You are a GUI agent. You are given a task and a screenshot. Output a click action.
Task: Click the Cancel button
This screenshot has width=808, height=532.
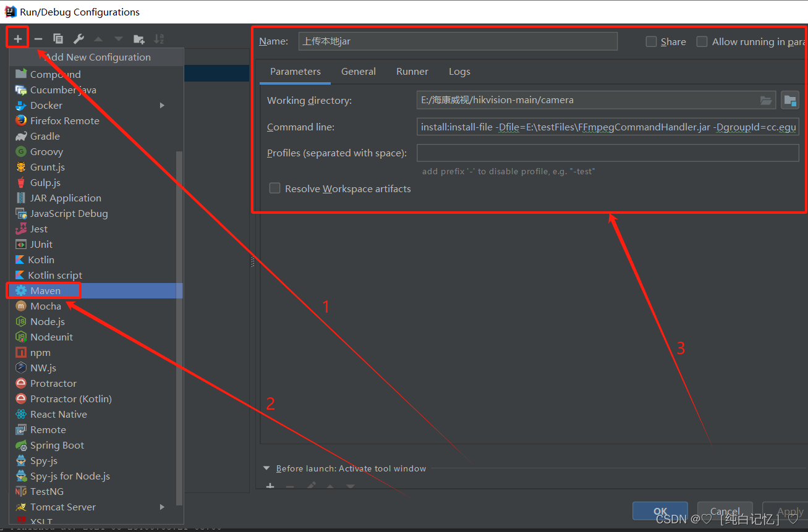click(x=725, y=511)
